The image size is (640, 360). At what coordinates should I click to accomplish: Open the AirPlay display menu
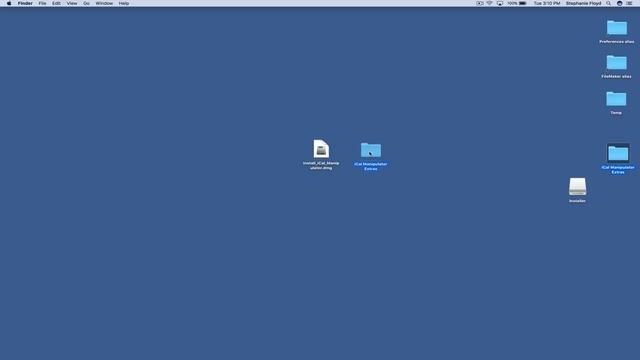(500, 3)
